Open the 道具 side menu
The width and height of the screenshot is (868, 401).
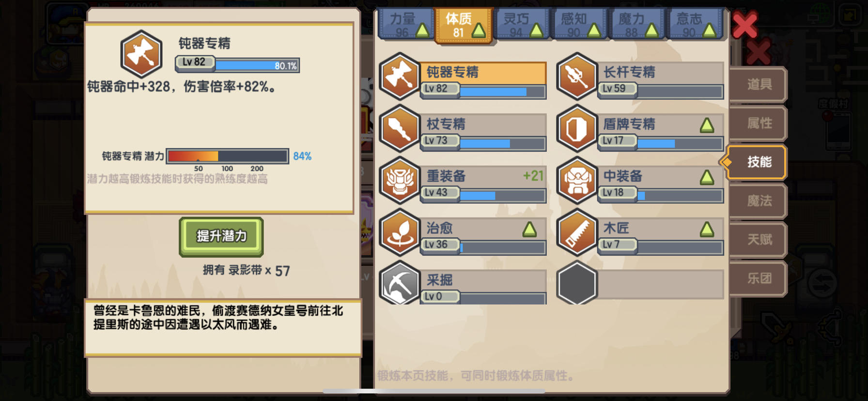759,84
